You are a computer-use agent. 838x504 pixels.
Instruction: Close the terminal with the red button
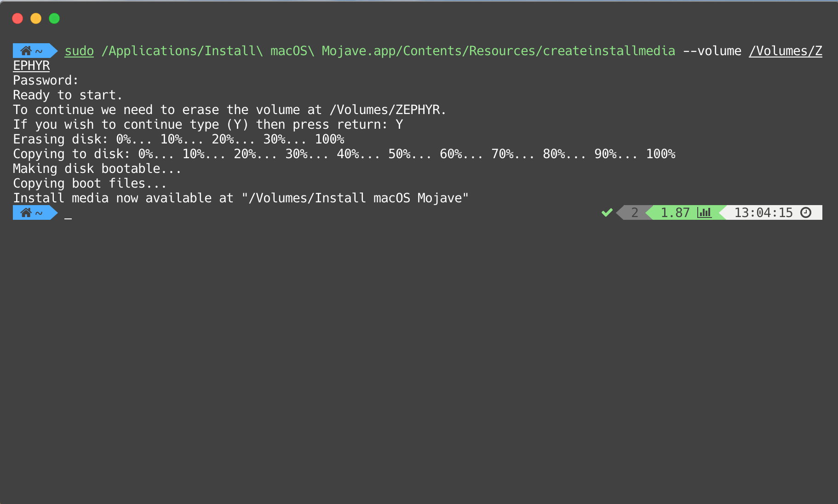(x=17, y=18)
